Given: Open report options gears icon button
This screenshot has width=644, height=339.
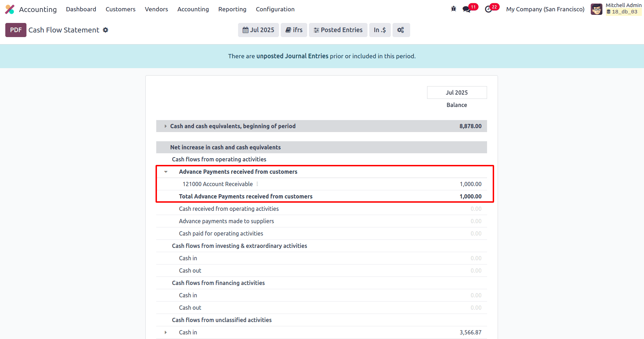Looking at the screenshot, I should 401,30.
